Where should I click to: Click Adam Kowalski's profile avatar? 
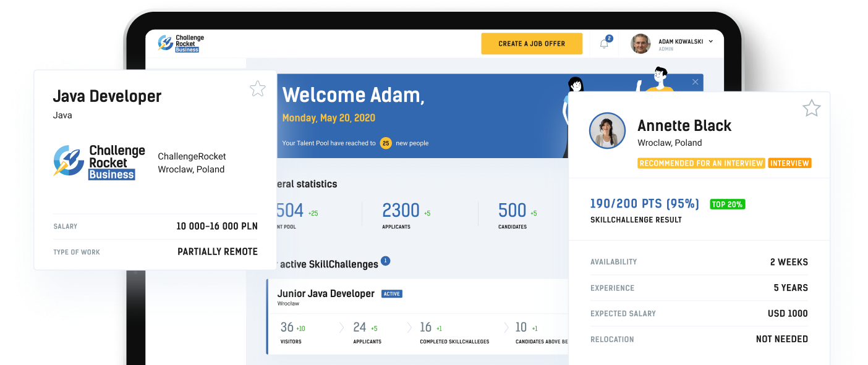640,44
